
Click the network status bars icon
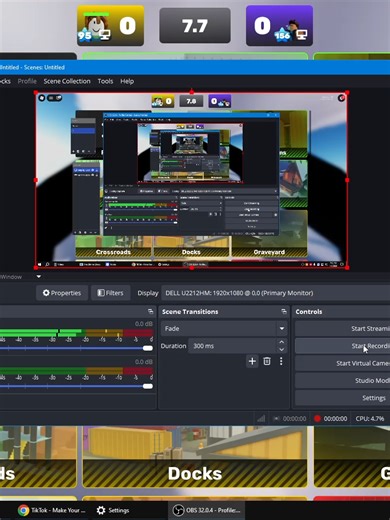261,419
